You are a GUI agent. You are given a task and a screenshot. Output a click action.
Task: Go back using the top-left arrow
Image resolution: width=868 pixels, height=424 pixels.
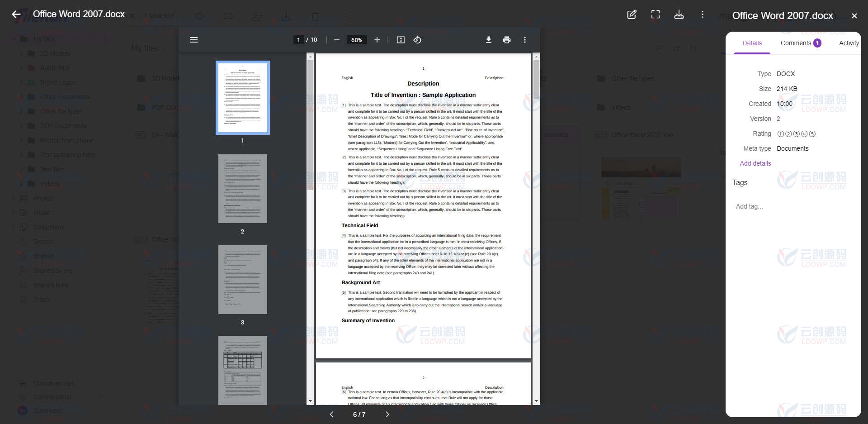pyautogui.click(x=16, y=14)
